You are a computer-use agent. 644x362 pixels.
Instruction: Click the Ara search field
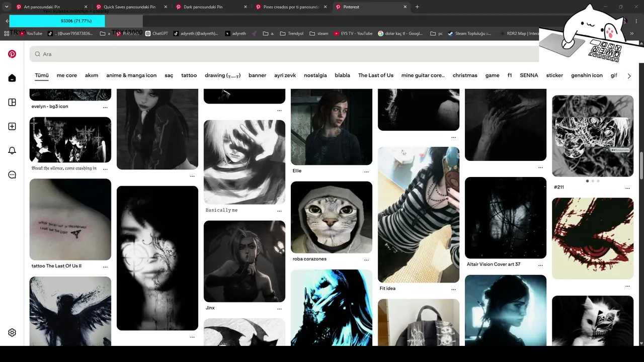pyautogui.click(x=284, y=54)
